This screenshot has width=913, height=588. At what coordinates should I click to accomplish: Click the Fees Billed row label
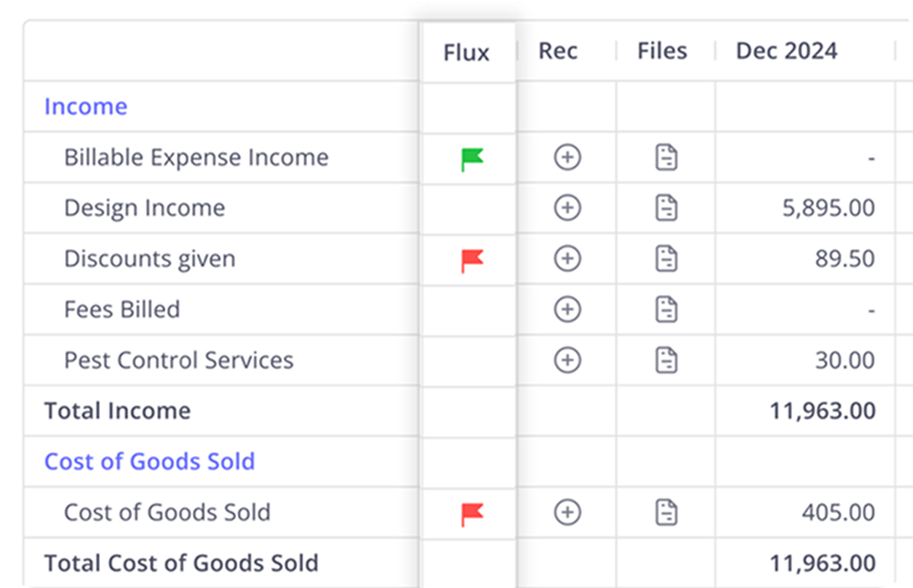[x=122, y=310]
